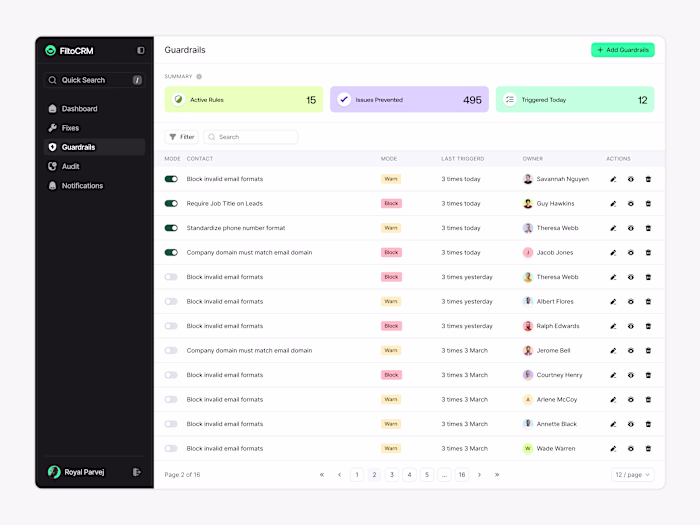
Task: Go to page 3
Action: pos(392,475)
